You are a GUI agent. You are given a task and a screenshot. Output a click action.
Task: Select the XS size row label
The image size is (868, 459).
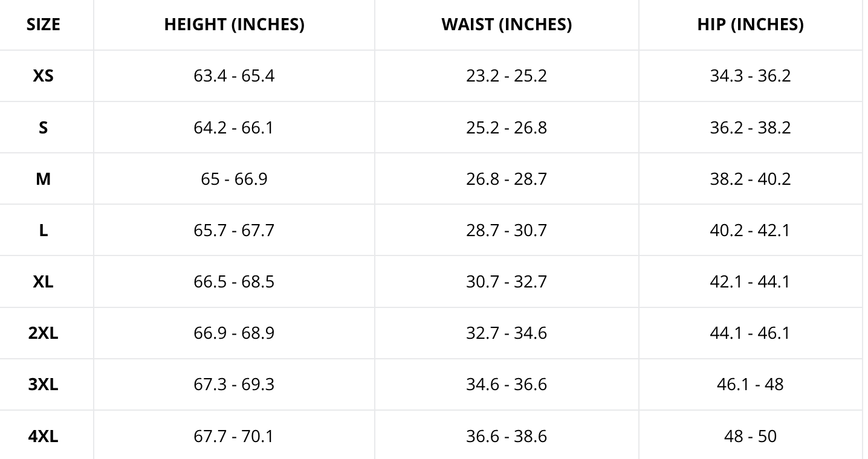(44, 76)
